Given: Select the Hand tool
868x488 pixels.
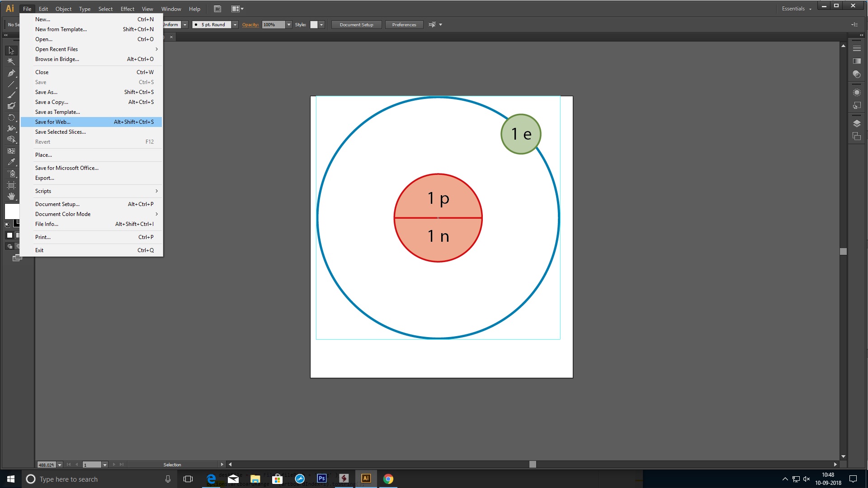Looking at the screenshot, I should click(11, 197).
